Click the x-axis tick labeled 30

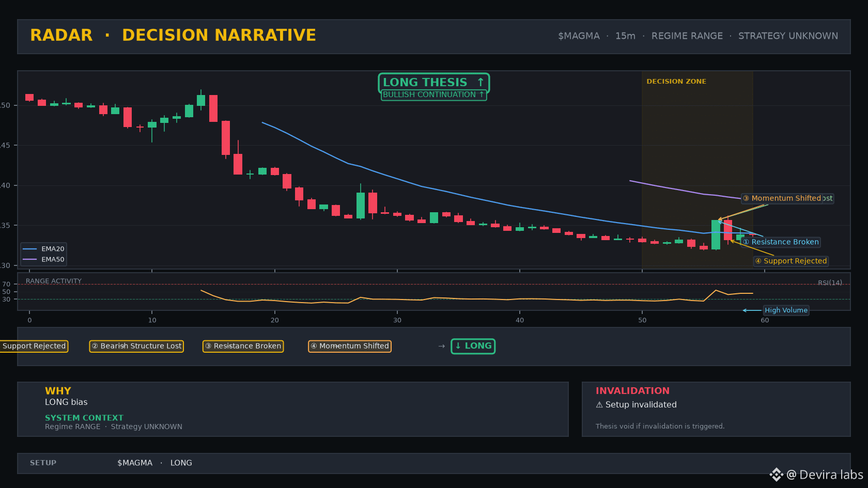pyautogui.click(x=397, y=320)
